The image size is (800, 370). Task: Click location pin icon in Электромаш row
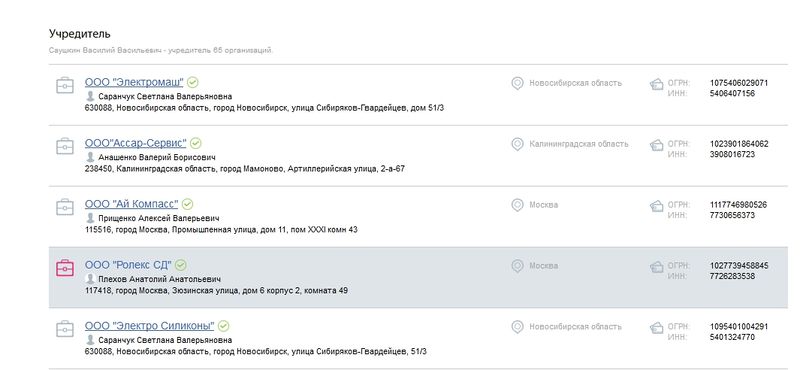pyautogui.click(x=517, y=83)
